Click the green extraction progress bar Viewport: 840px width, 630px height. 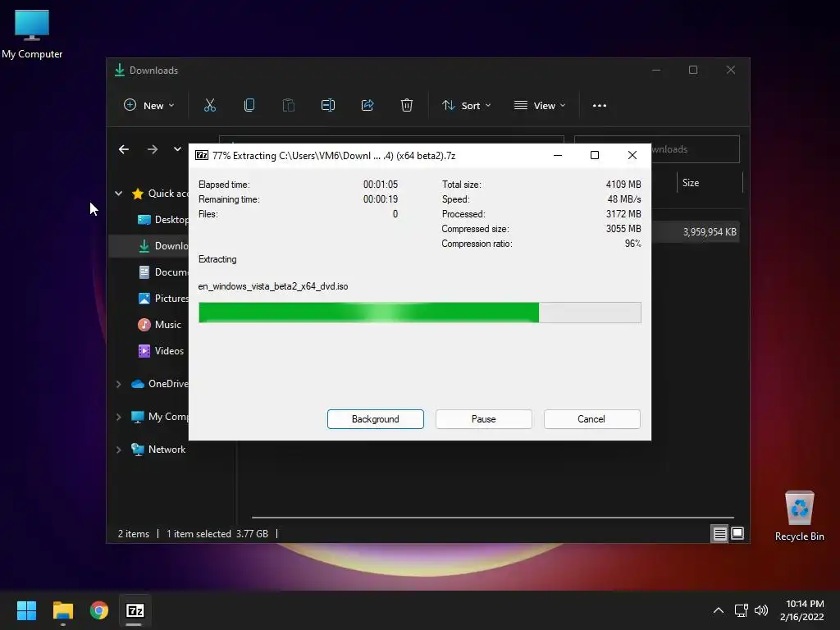tap(419, 313)
